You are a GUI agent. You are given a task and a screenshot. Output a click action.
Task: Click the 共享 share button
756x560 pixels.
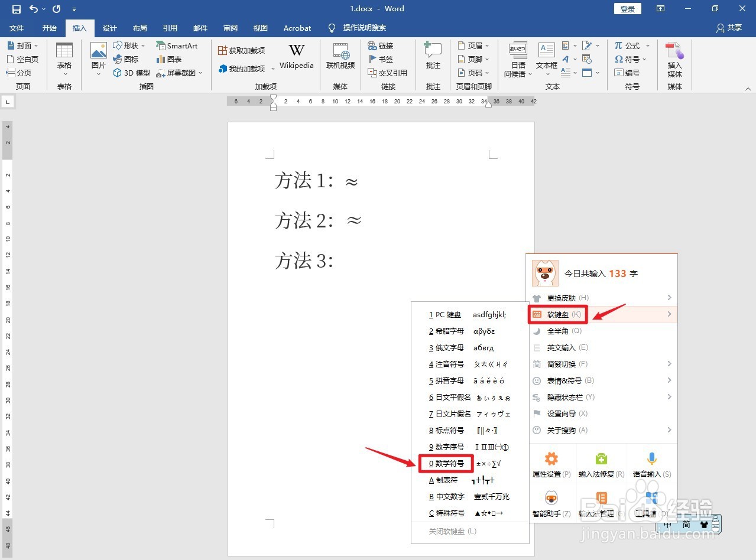[x=729, y=28]
